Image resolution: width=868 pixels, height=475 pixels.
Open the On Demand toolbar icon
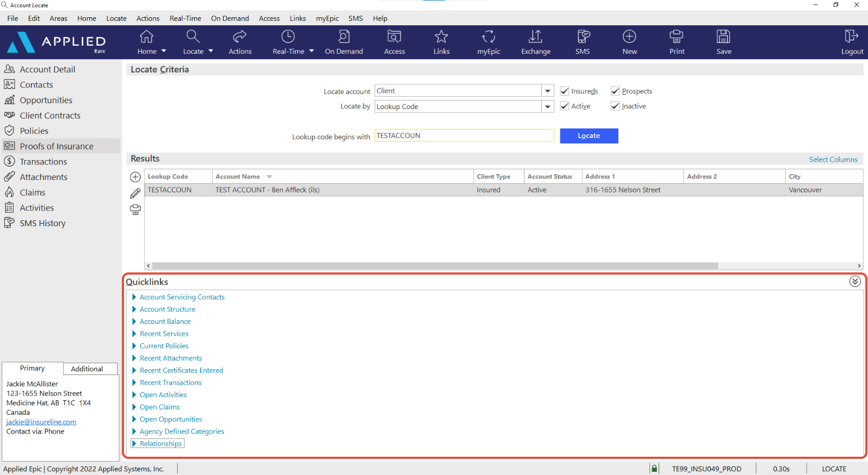tap(344, 37)
